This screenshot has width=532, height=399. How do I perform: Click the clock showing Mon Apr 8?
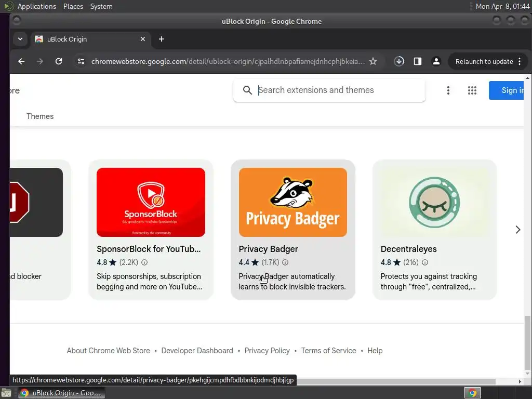pyautogui.click(x=502, y=6)
